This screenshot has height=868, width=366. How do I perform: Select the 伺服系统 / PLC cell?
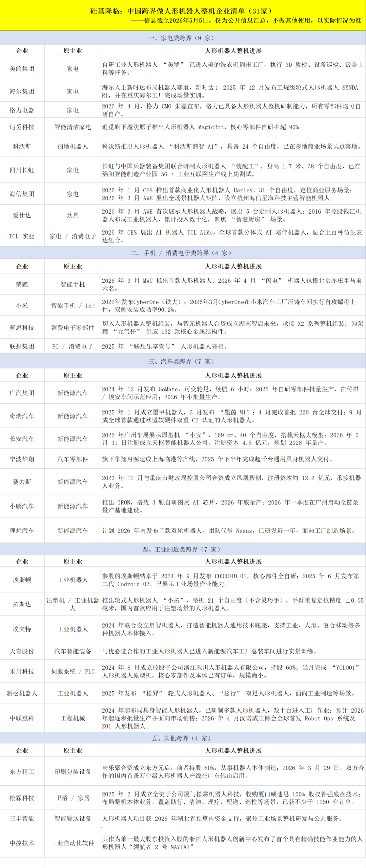(x=72, y=671)
